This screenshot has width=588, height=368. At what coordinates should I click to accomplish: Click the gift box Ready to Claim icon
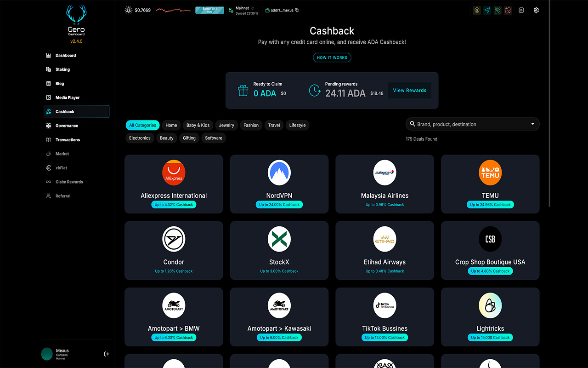pos(243,90)
